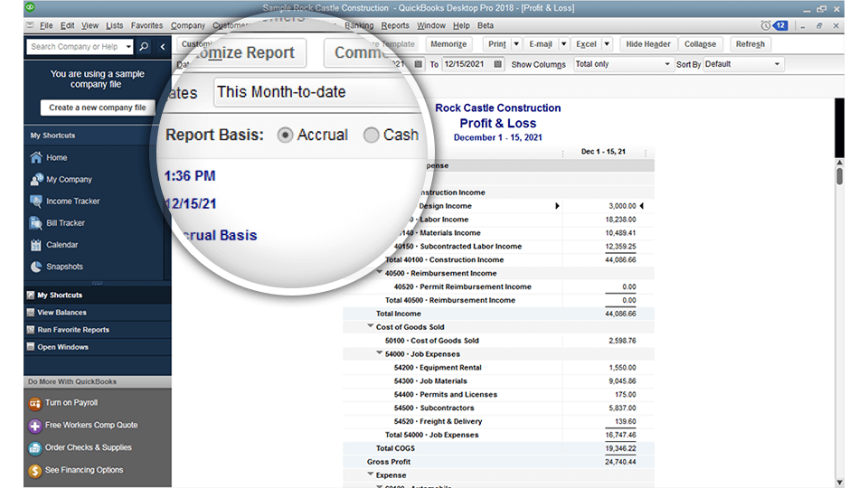Viewport: 868px width, 488px height.
Task: Click the Total COGS amount 19,346.22
Action: click(620, 448)
